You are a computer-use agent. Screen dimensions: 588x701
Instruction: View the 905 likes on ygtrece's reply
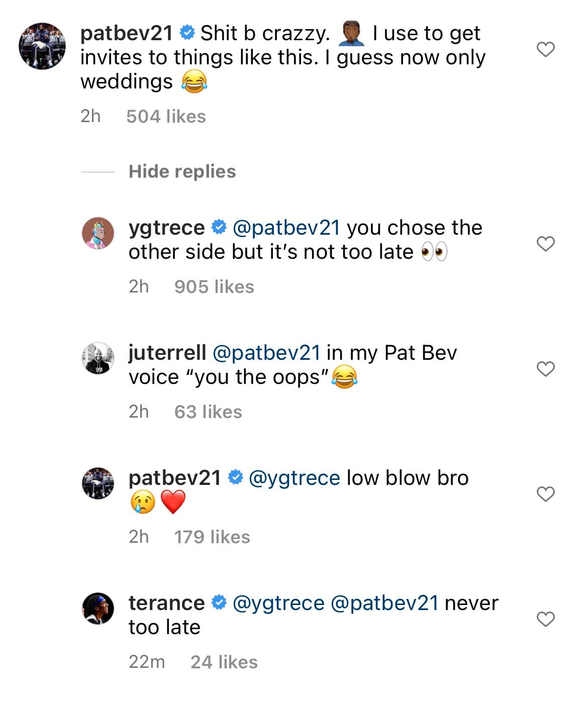pyautogui.click(x=214, y=286)
